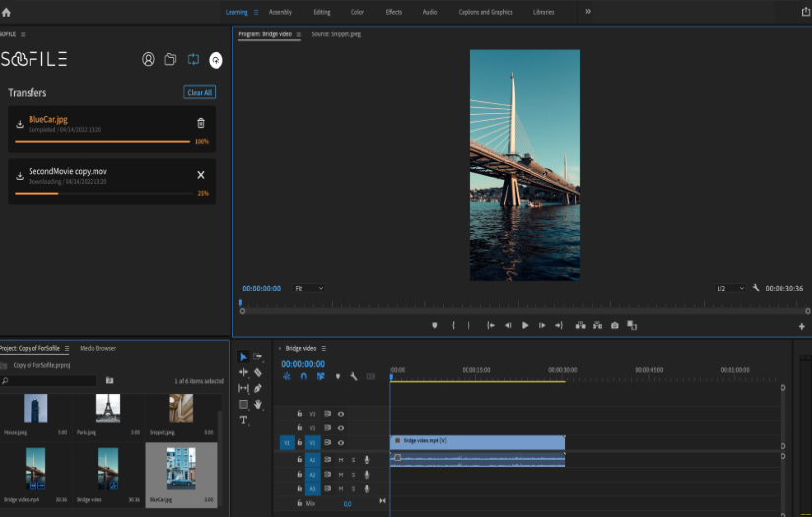Add a marker in Program monitor
The width and height of the screenshot is (812, 517).
click(x=434, y=325)
